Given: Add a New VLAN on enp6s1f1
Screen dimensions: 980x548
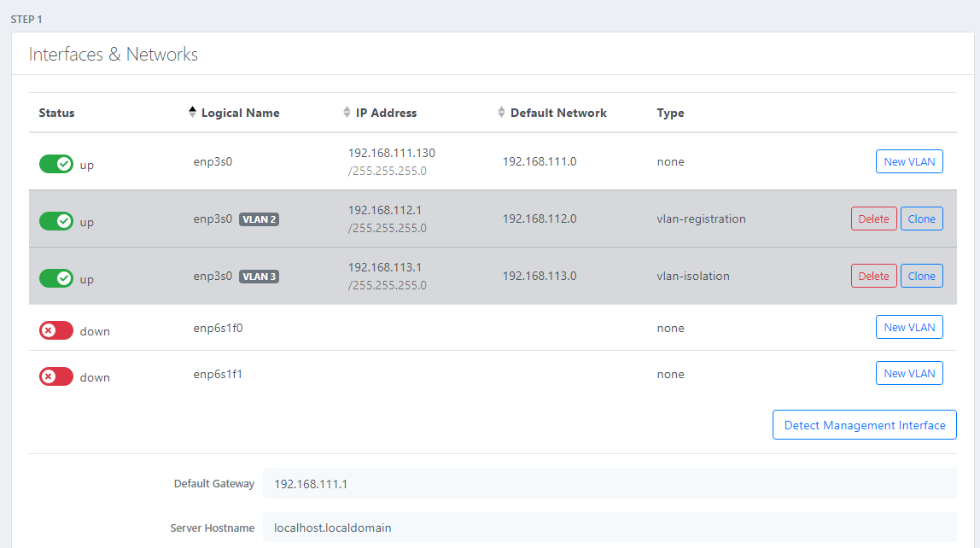Looking at the screenshot, I should [909, 373].
